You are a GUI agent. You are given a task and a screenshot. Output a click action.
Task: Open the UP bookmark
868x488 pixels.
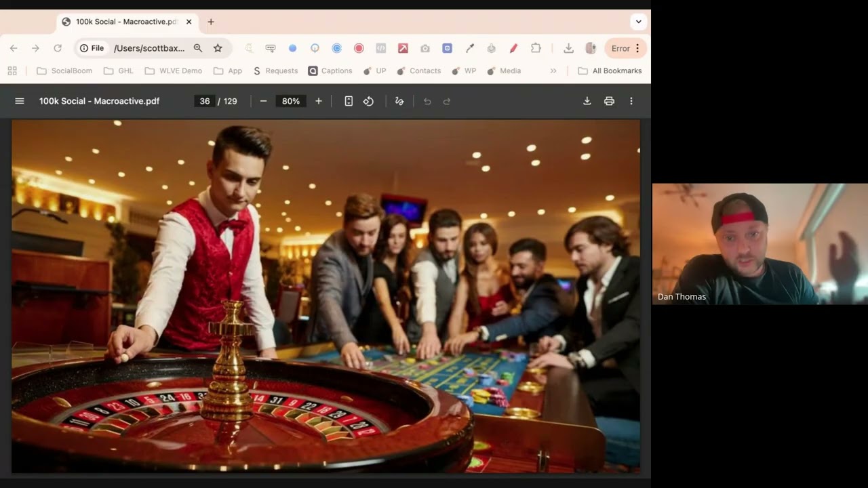(374, 70)
